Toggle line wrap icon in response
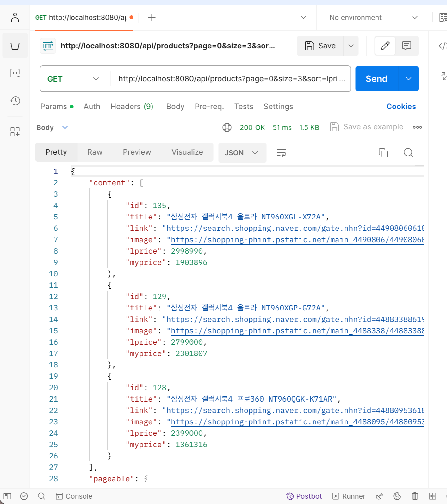 (x=282, y=153)
